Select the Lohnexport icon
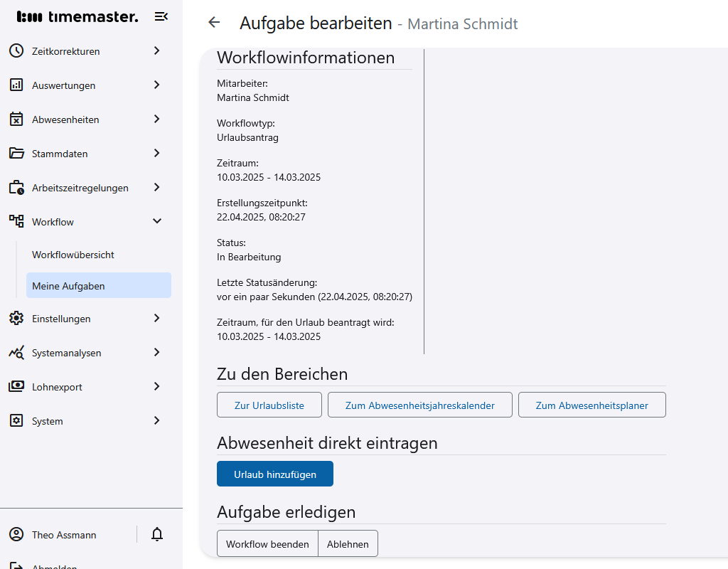 click(16, 386)
